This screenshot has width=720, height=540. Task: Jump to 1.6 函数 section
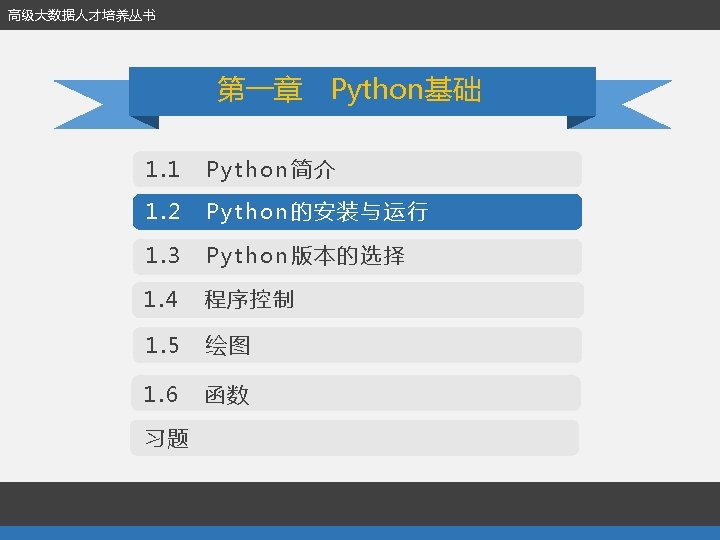click(356, 393)
